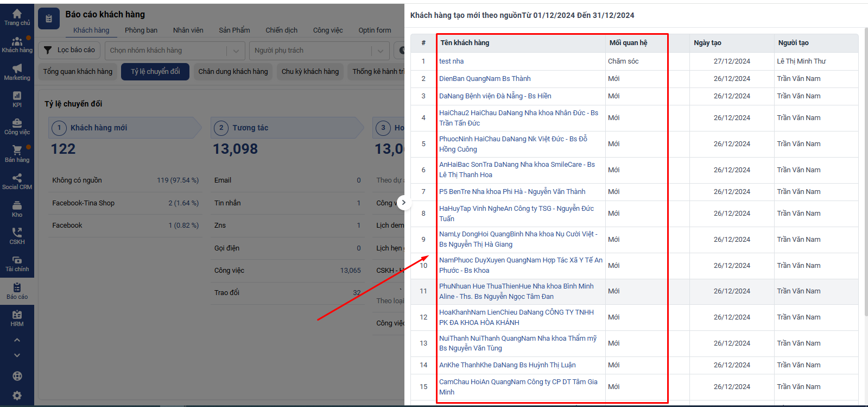Open customer link DienBan QuangNam Bs Thành
The height and width of the screenshot is (407, 868).
485,79
